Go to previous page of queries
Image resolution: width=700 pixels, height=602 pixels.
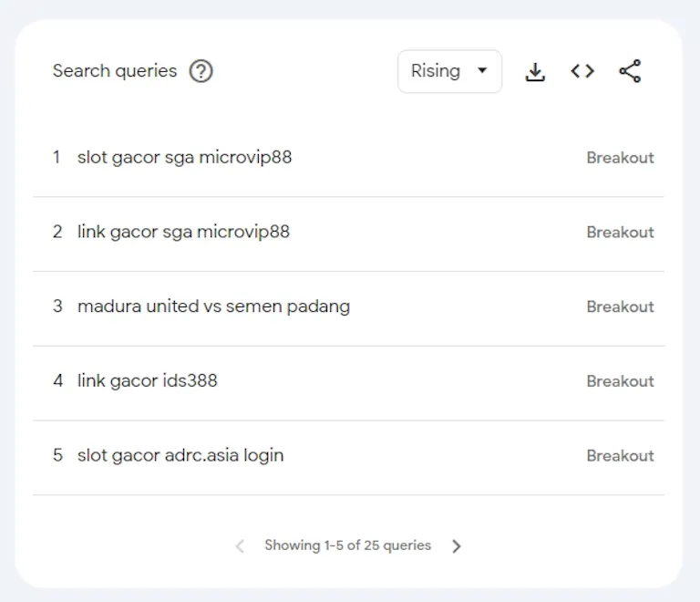(x=240, y=545)
